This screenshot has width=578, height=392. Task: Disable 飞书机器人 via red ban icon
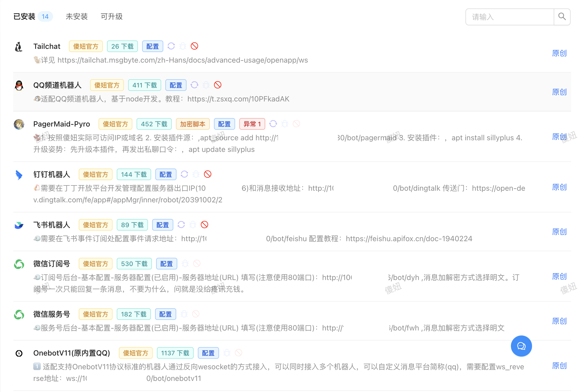click(204, 225)
